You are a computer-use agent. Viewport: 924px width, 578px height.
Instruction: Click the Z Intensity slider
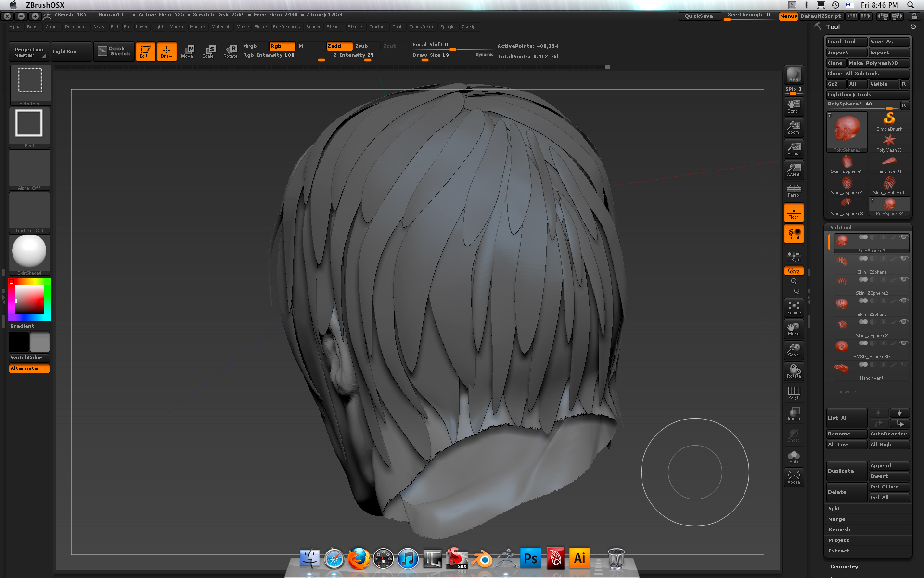pos(368,56)
